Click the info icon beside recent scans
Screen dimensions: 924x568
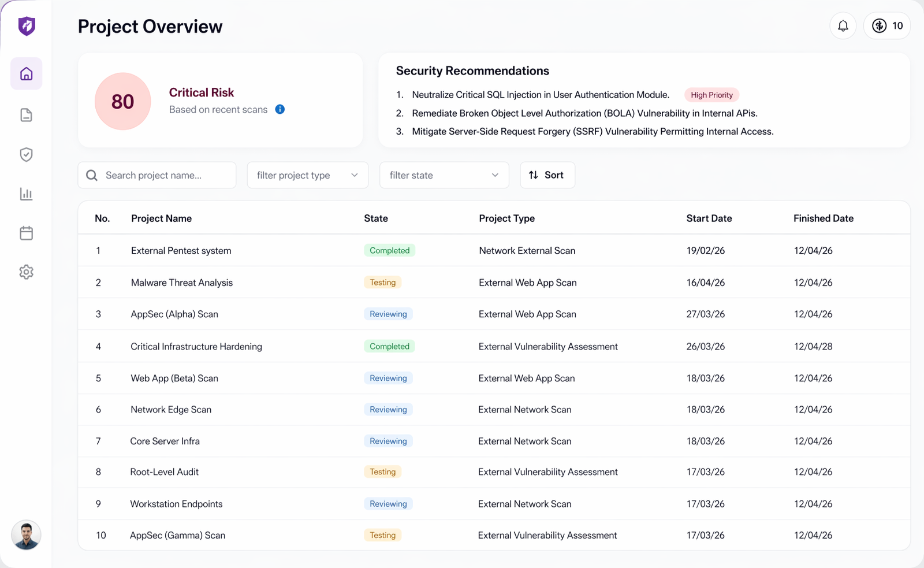click(x=280, y=109)
